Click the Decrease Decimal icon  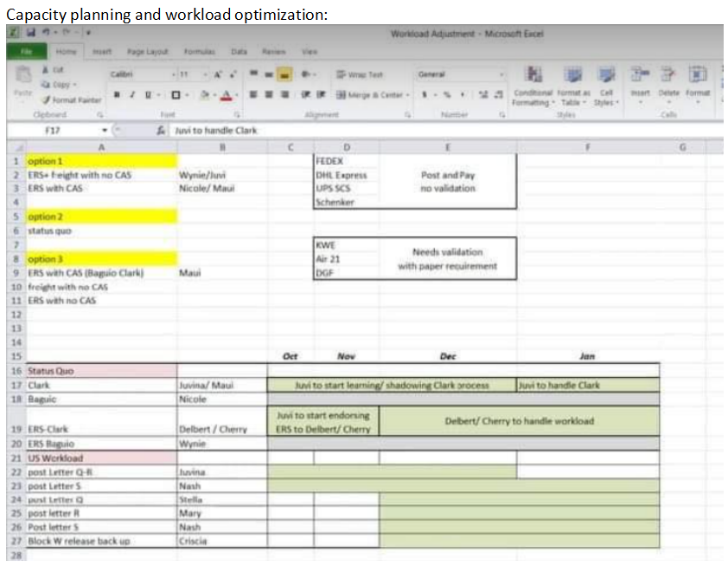(x=499, y=95)
